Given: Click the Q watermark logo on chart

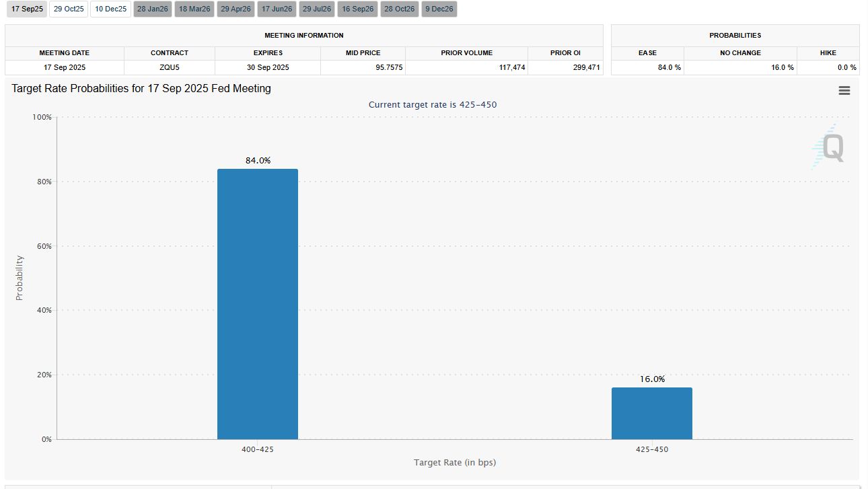Looking at the screenshot, I should (828, 146).
